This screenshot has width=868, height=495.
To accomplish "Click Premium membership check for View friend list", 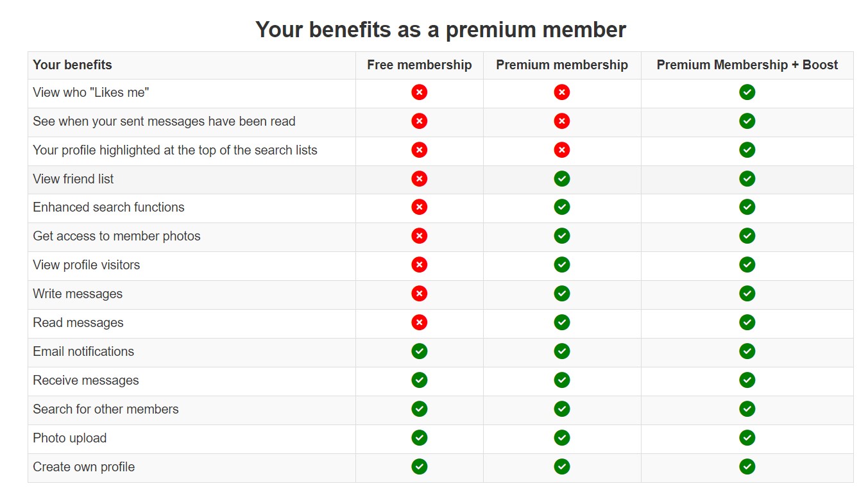I will (x=561, y=179).
